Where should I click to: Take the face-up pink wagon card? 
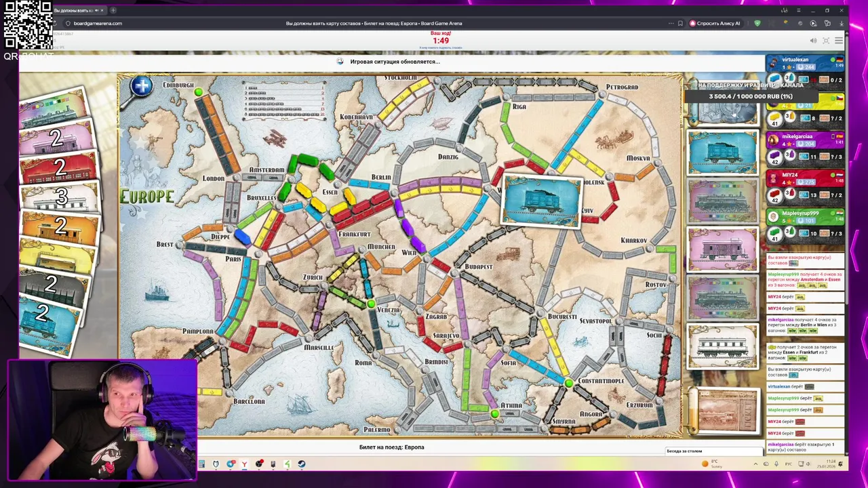(722, 248)
